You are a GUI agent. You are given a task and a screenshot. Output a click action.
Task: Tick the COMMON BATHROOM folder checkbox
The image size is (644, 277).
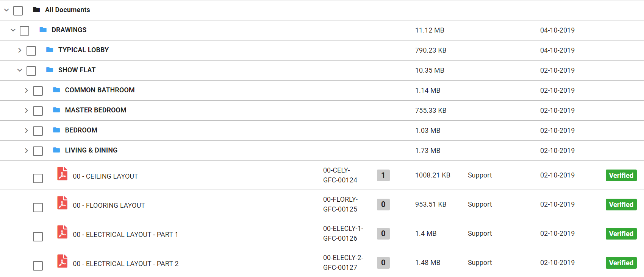point(38,91)
